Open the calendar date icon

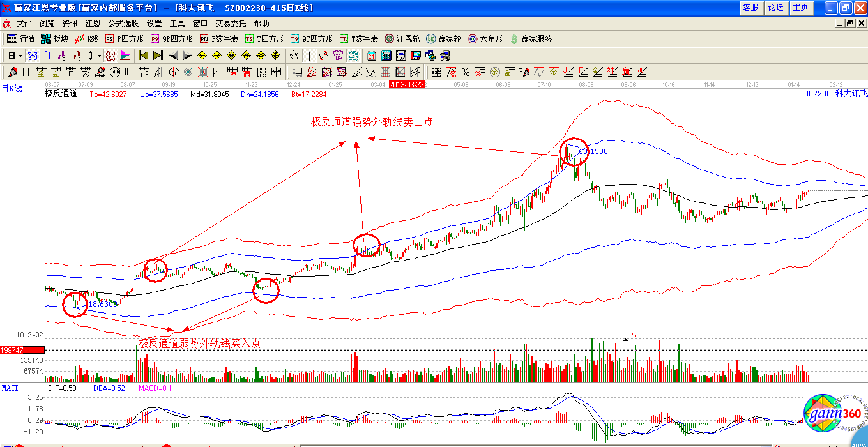pos(371,56)
